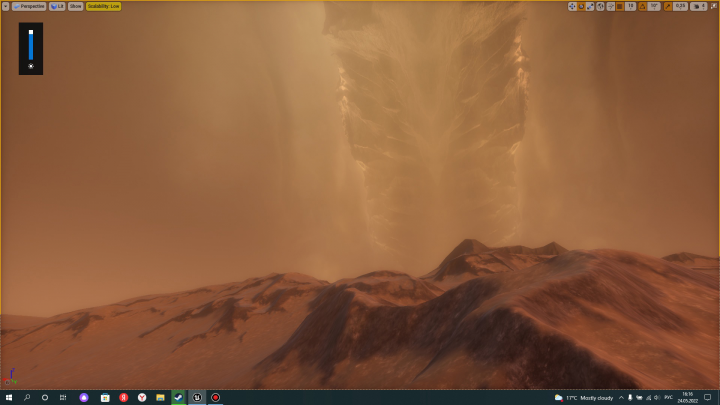Open the weather widget showing Mostly cloudy
The width and height of the screenshot is (720, 405).
[x=584, y=398]
